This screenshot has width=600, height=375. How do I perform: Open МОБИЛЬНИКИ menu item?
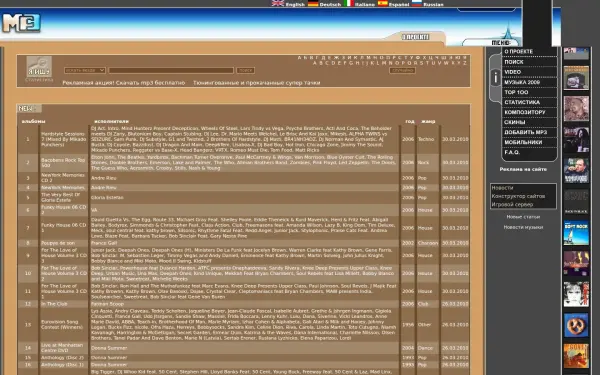(523, 142)
